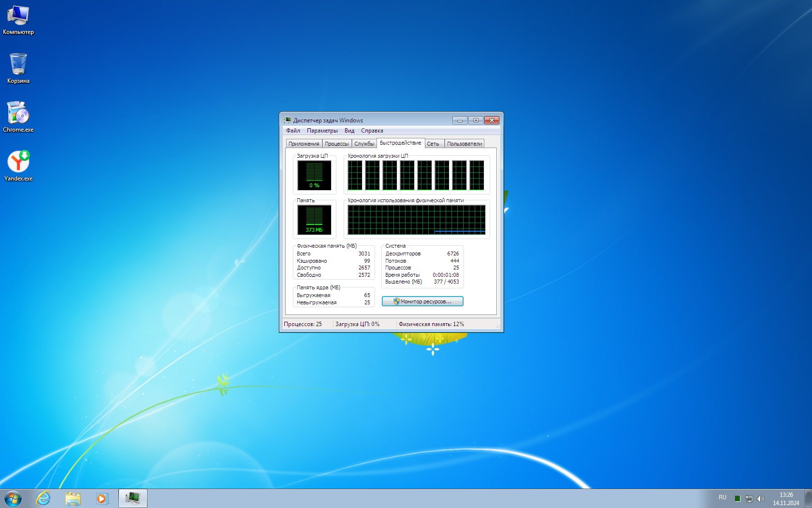Select the Yandex.exe desktop icon
Viewport: 812px width, 508px height.
coord(18,165)
